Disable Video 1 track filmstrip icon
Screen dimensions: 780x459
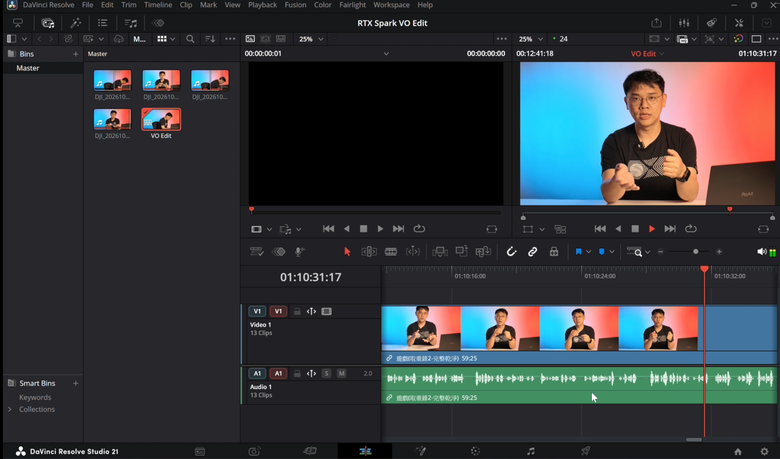coord(326,311)
